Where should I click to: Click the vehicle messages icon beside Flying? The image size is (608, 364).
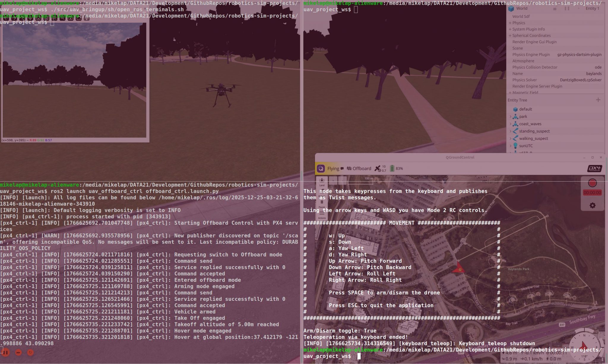click(342, 169)
